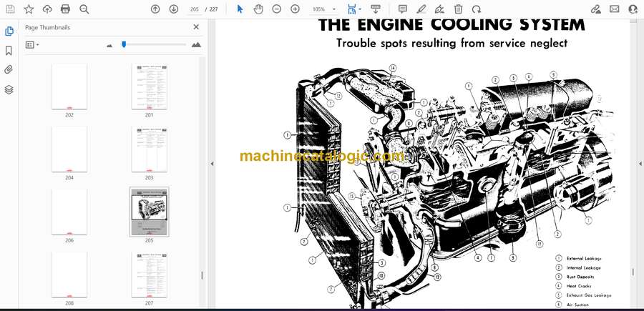Viewport: 644px width, 311px height.
Task: Print the document
Action: [65, 9]
